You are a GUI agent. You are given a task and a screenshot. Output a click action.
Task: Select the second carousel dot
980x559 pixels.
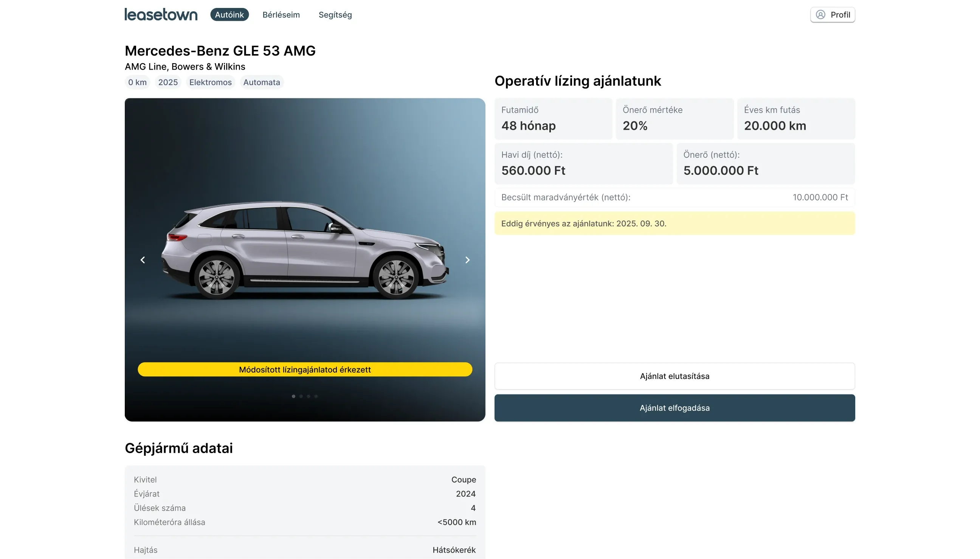pyautogui.click(x=301, y=396)
